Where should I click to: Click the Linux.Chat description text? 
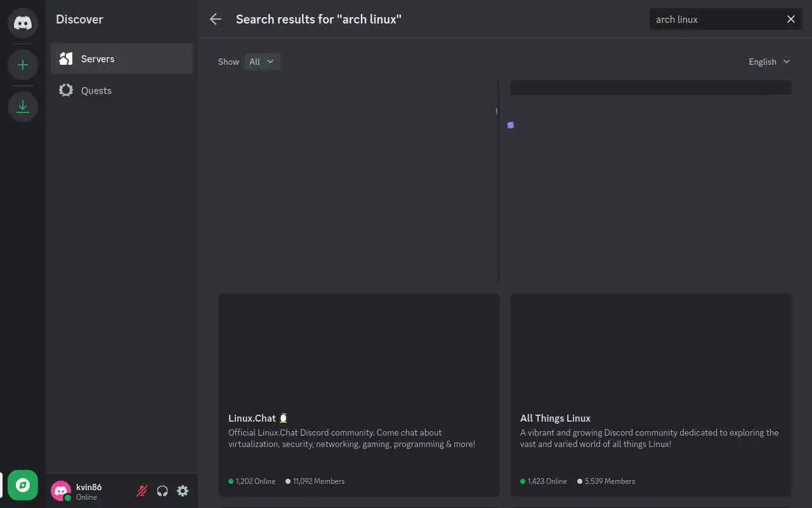pos(351,438)
